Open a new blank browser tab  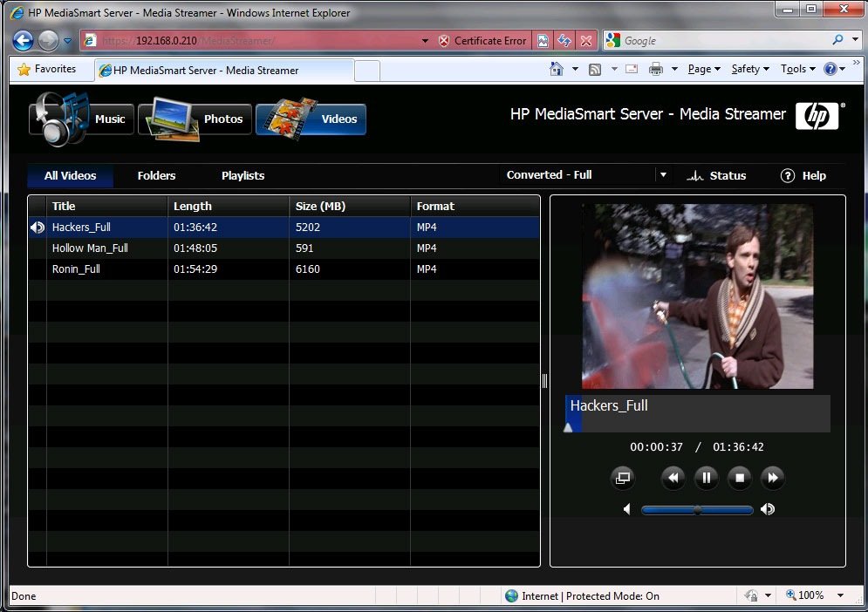[367, 71]
